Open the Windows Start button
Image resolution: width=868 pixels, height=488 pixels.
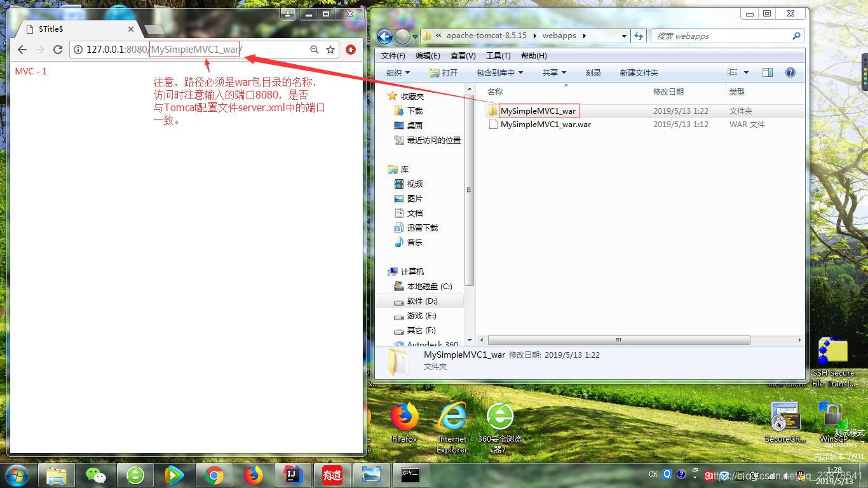click(17, 475)
